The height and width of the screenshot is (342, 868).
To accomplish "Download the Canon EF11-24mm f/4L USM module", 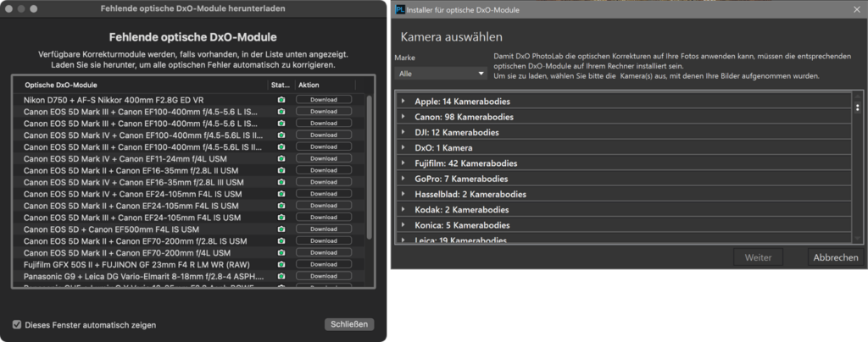I will (324, 158).
